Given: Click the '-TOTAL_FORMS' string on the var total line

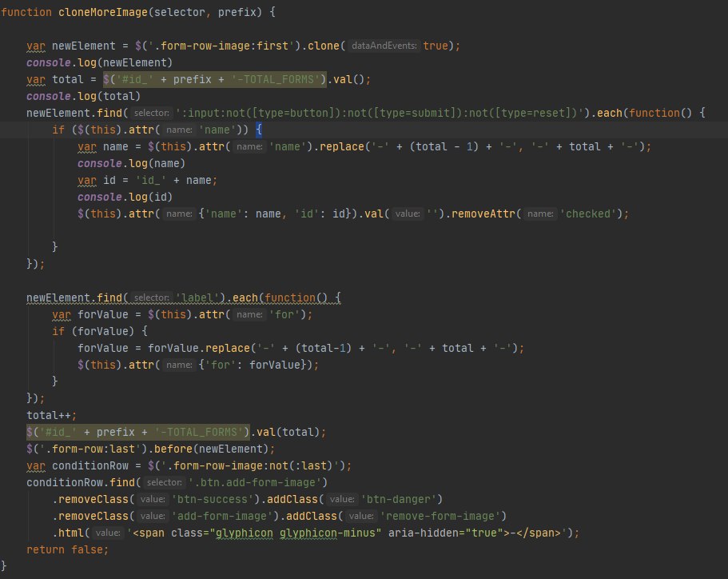Looking at the screenshot, I should (x=276, y=79).
